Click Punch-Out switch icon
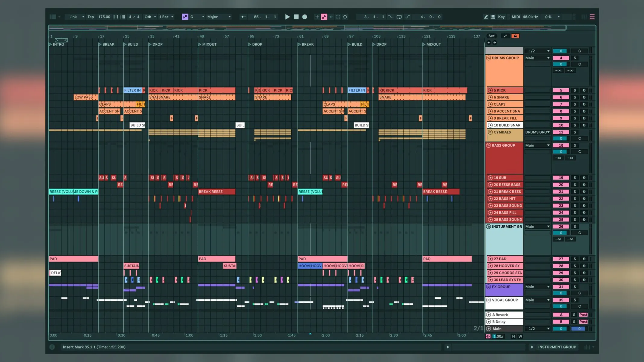The width and height of the screenshot is (644, 362). pos(408,17)
